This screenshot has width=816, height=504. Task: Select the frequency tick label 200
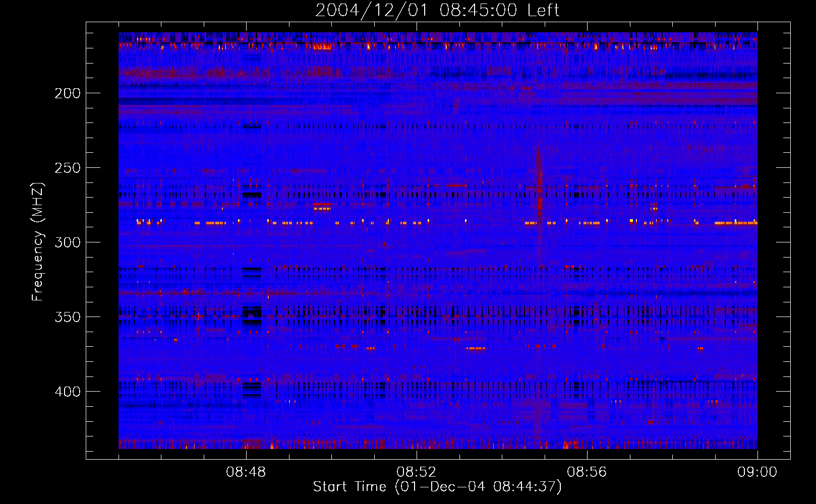[x=67, y=93]
